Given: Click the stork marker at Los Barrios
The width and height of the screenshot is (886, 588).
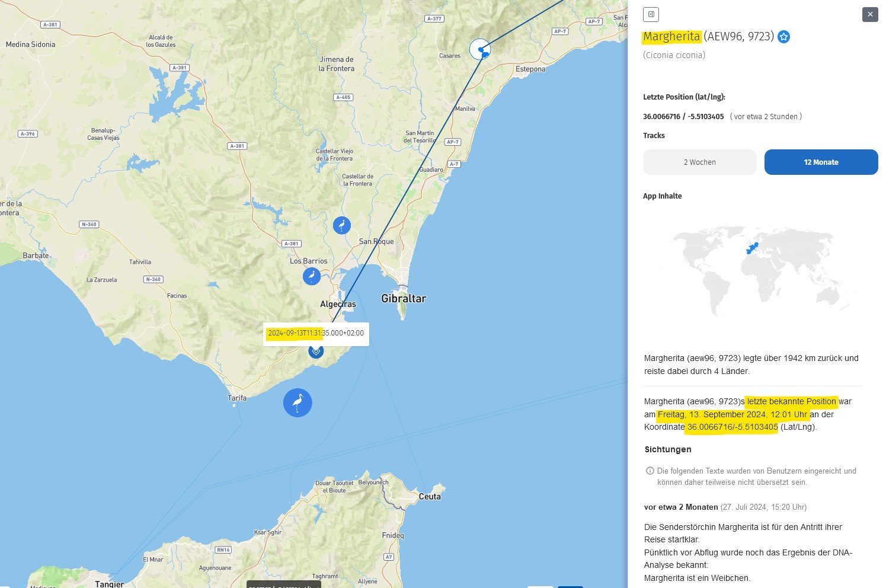Looking at the screenshot, I should (312, 276).
